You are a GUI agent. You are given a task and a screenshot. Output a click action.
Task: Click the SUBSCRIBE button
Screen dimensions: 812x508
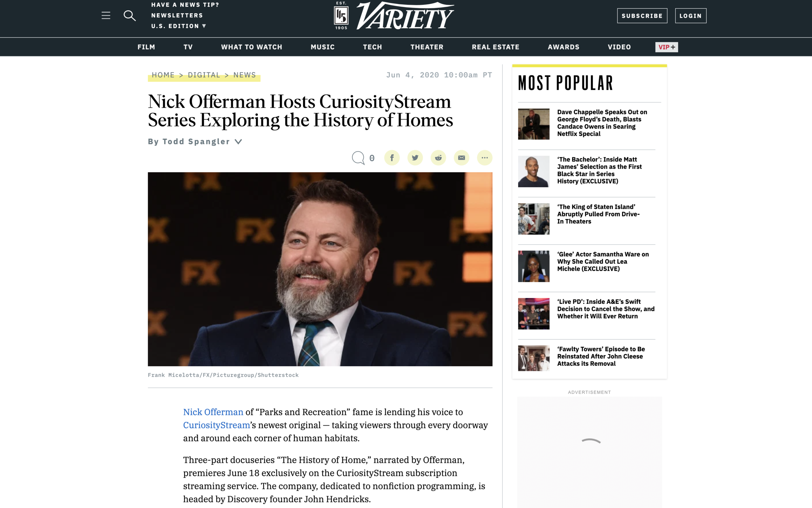click(642, 16)
